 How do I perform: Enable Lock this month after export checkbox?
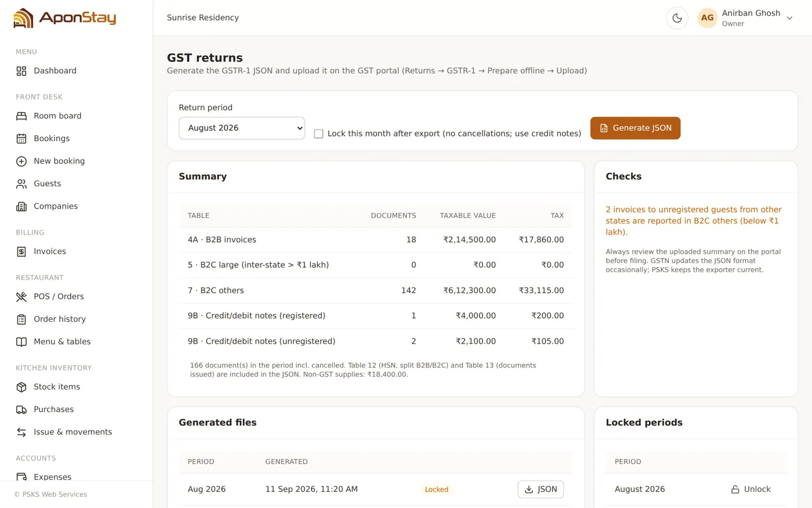coord(318,134)
